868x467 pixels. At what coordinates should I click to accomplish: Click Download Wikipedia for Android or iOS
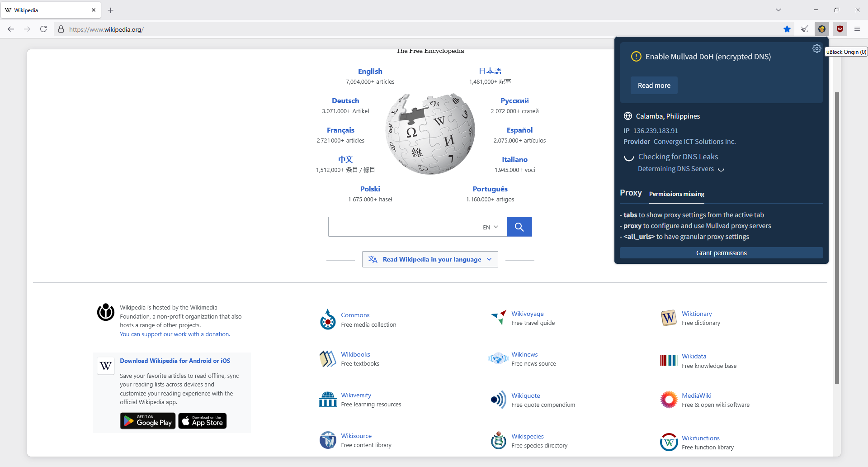tap(175, 361)
